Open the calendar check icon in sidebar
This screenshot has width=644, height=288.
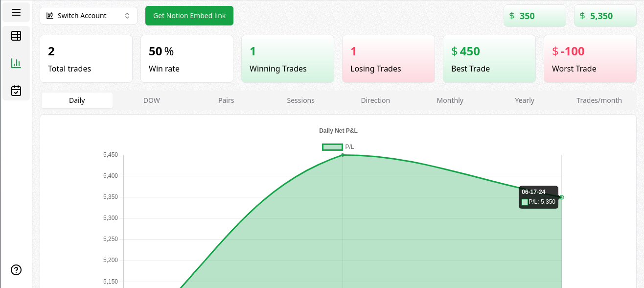[16, 91]
